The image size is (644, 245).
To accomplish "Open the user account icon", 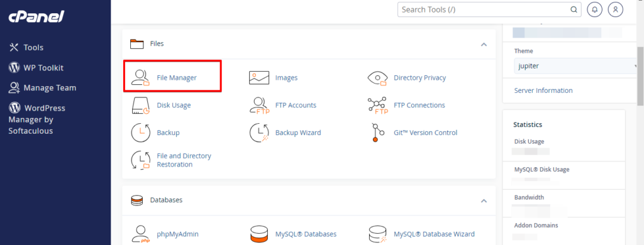I will click(x=615, y=9).
